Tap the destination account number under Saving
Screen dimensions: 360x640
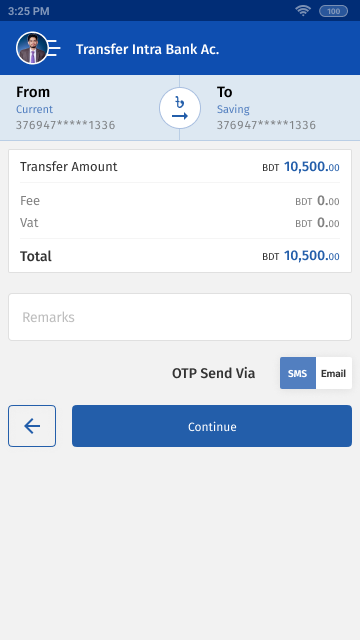[x=266, y=125]
